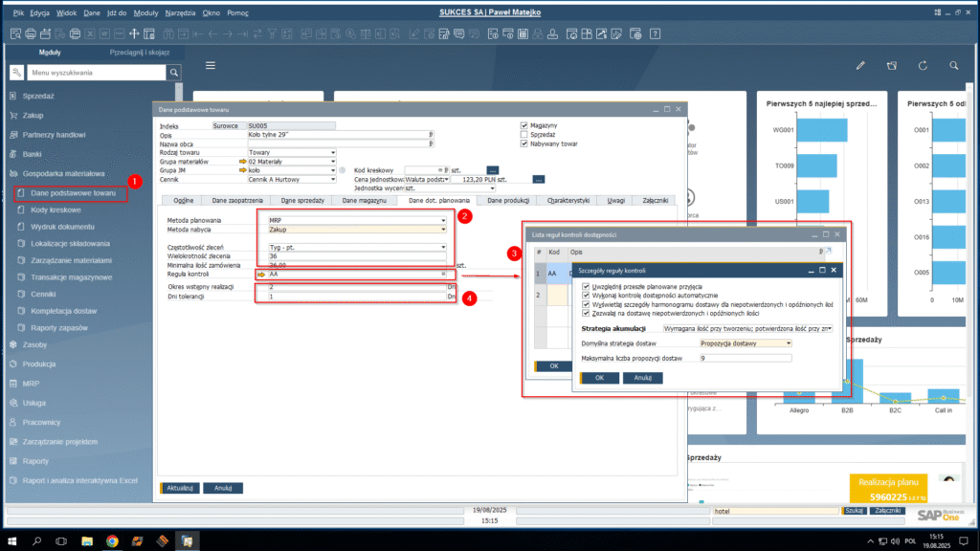The width and height of the screenshot is (980, 551).
Task: Uncheck Wykonaj kontrolę dostępności automatycznie
Action: [x=586, y=296]
